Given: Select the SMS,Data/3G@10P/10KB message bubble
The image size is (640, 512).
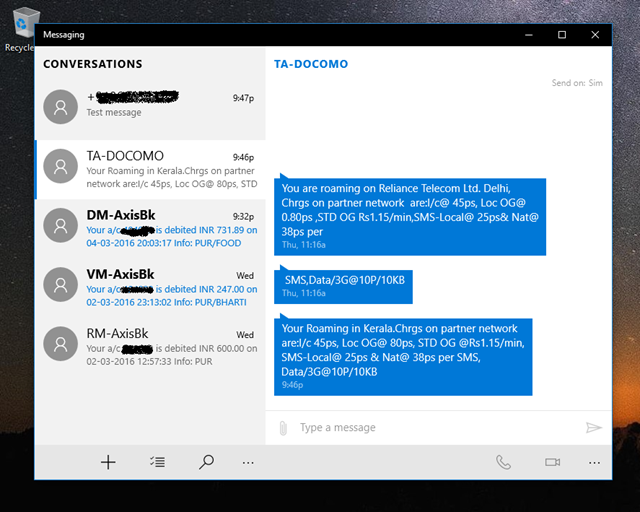Looking at the screenshot, I should pyautogui.click(x=343, y=286).
